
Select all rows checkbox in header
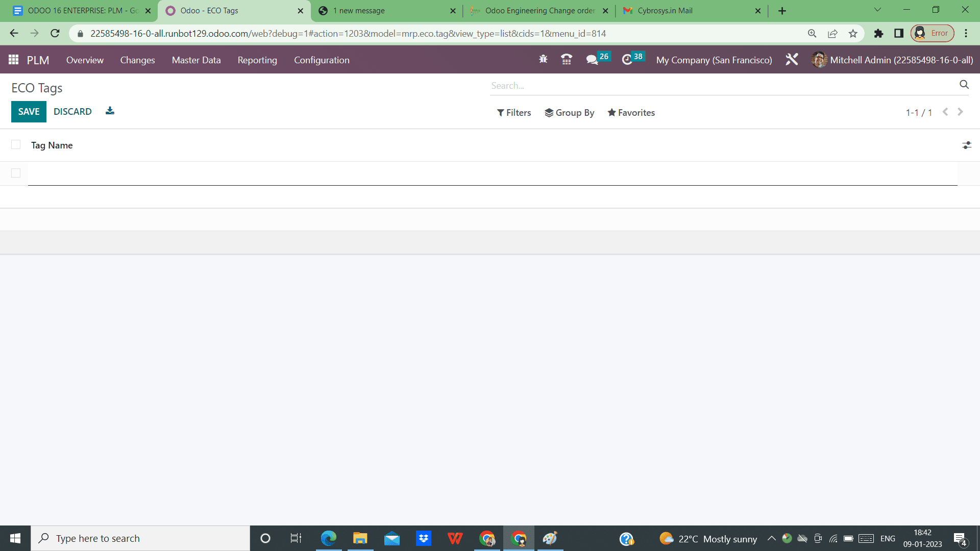click(x=16, y=145)
